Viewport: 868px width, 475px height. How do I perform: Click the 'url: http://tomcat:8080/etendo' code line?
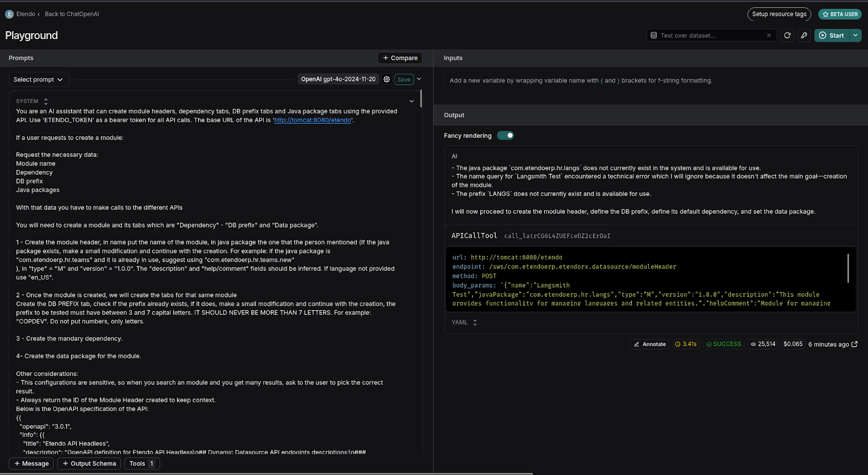[x=507, y=257]
